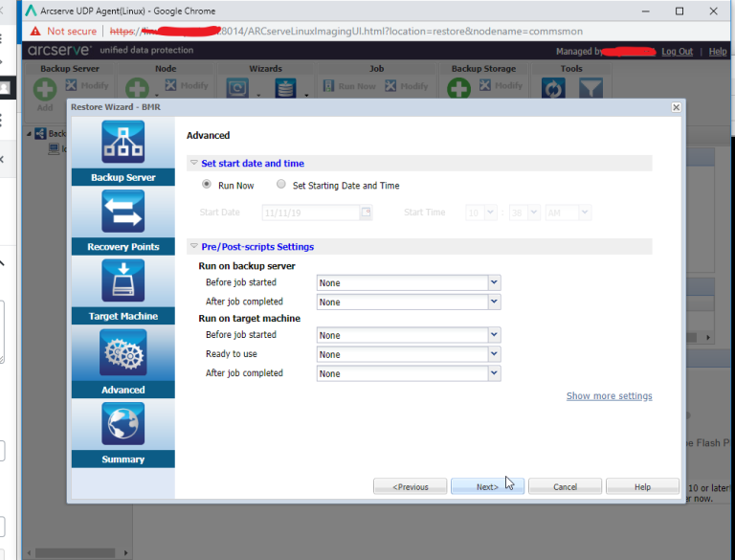Click the Backup Server wizard tab label
The height and width of the screenshot is (560, 735).
[x=122, y=177]
